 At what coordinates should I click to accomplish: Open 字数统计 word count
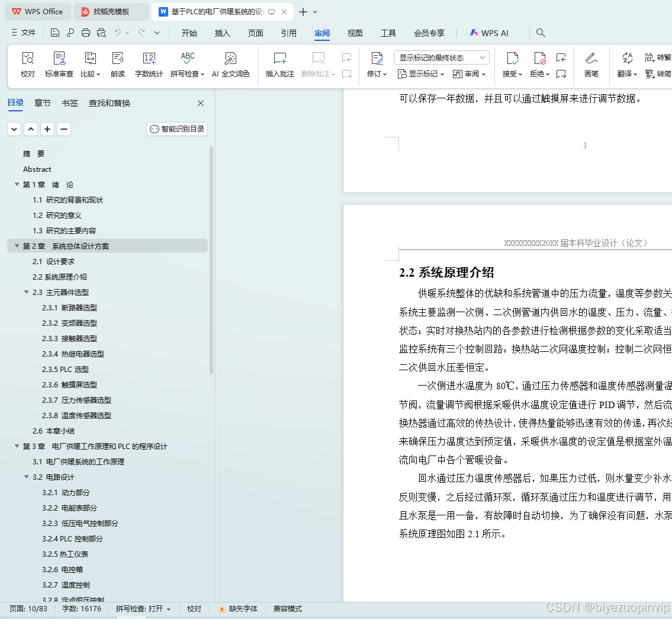(149, 65)
